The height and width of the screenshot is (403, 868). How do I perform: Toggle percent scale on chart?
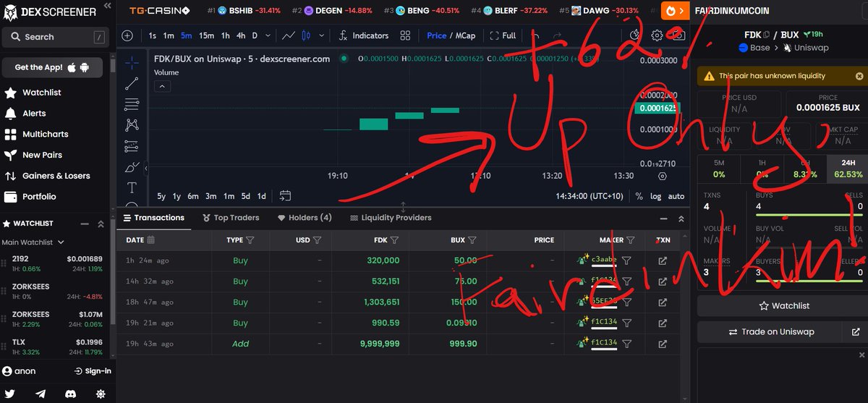pyautogui.click(x=639, y=196)
